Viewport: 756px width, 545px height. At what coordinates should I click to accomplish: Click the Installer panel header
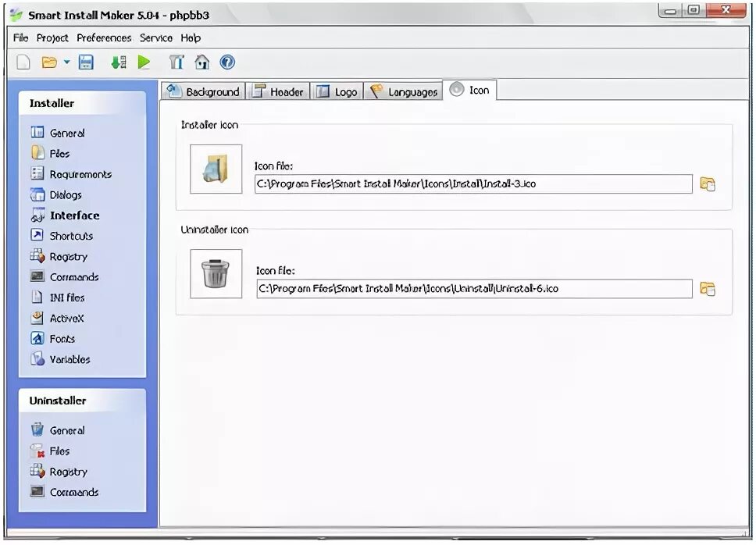click(83, 103)
